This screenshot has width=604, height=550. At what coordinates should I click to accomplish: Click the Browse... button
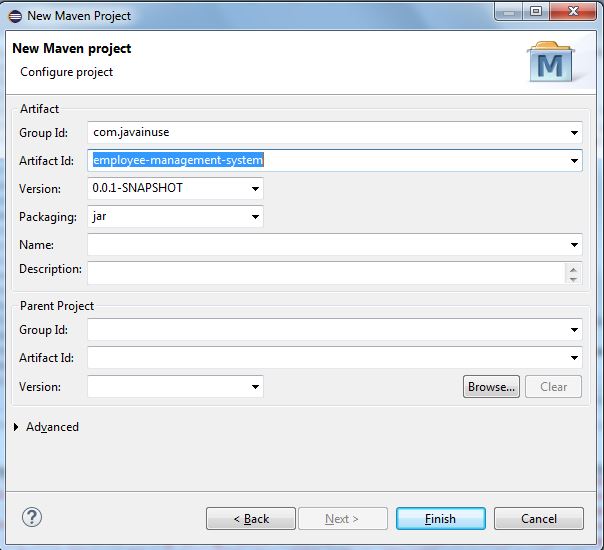coord(491,386)
